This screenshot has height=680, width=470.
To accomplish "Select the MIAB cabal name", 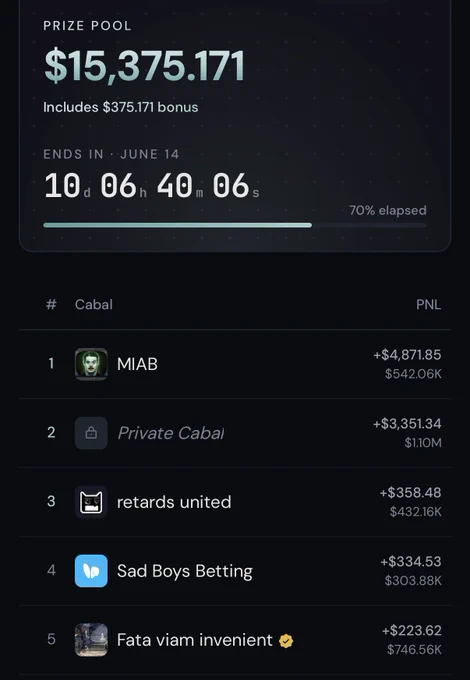I will tap(137, 364).
